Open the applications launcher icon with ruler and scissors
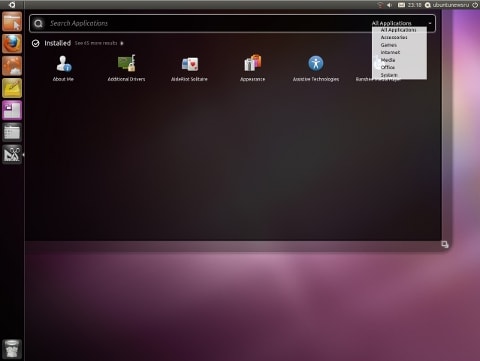The width and height of the screenshot is (480, 361). tap(12, 154)
